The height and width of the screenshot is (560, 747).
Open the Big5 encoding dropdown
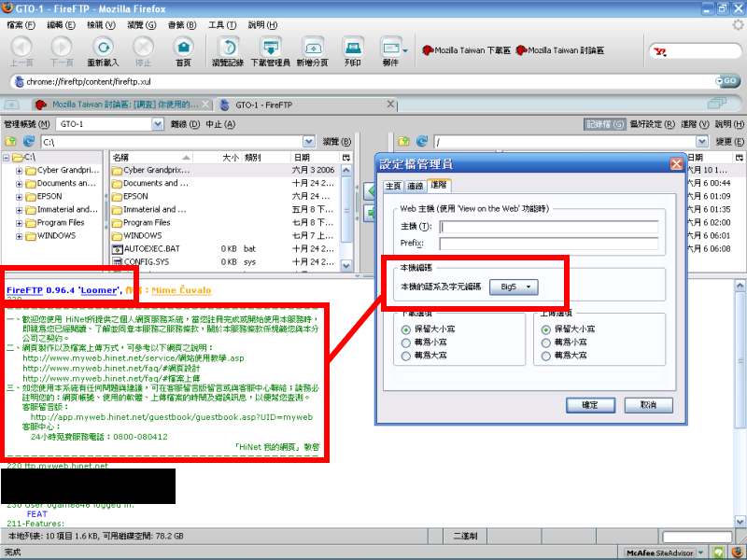[514, 287]
